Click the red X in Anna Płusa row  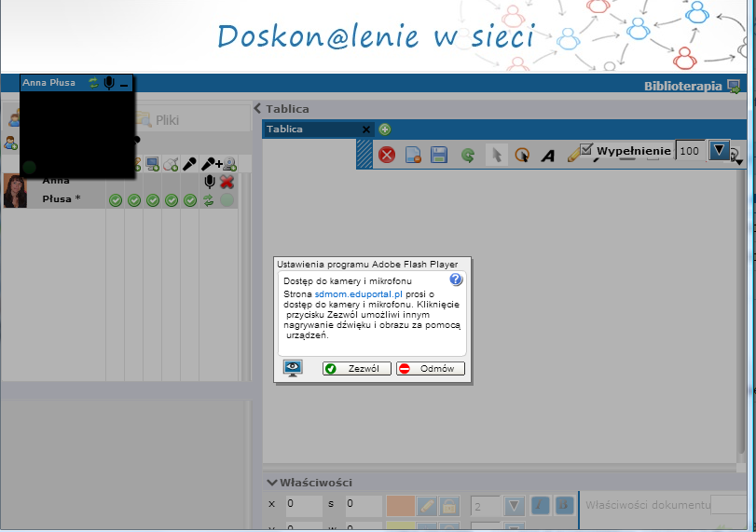pos(227,182)
